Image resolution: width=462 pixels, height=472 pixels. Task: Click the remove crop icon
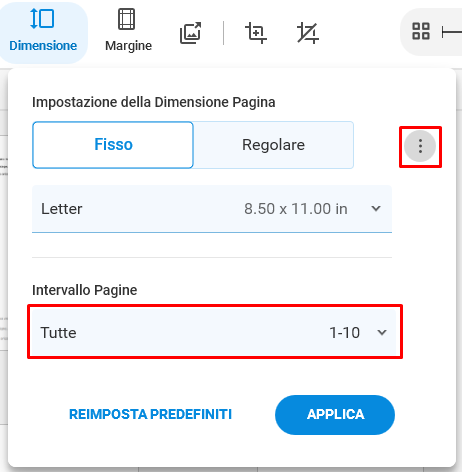tap(308, 33)
